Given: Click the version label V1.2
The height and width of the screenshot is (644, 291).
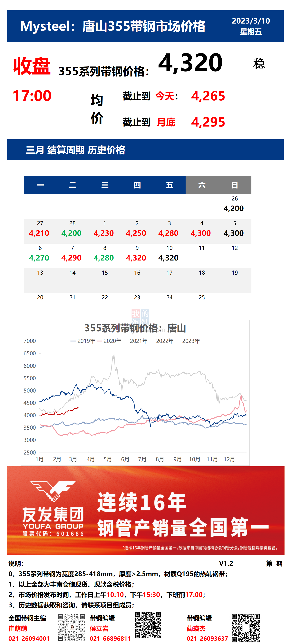Looking at the screenshot, I should coord(226,563).
